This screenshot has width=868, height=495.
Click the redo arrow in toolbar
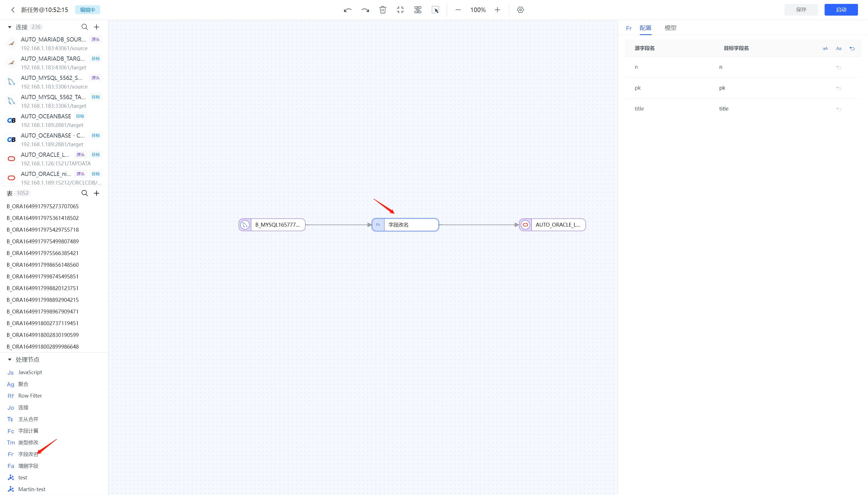pos(365,10)
